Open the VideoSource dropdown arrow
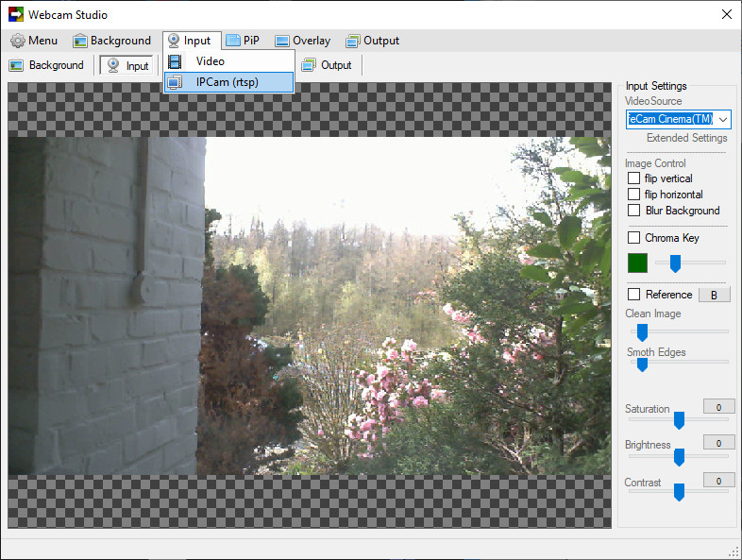Viewport: 742px width, 560px height. pos(722,119)
